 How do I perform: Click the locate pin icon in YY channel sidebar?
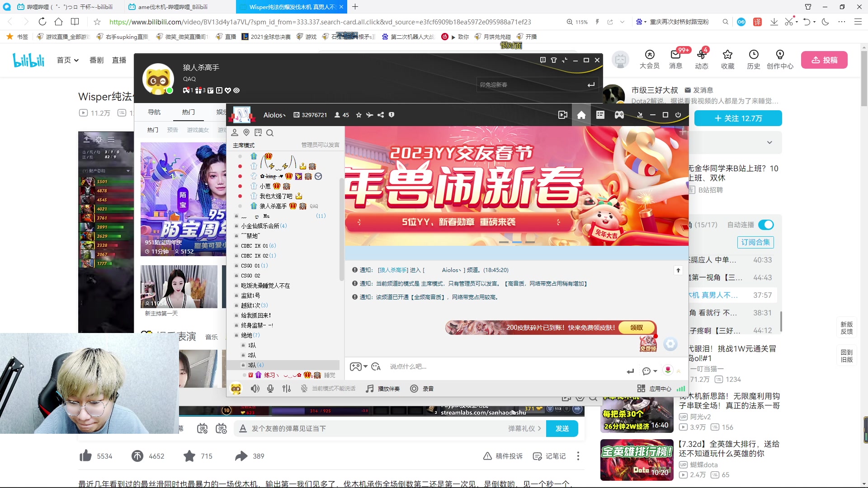246,132
